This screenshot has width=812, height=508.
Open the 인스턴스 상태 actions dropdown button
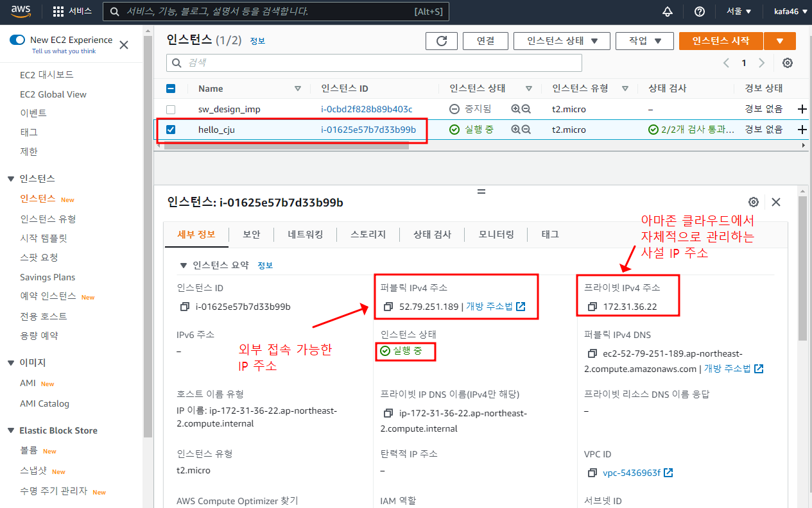[x=562, y=40]
